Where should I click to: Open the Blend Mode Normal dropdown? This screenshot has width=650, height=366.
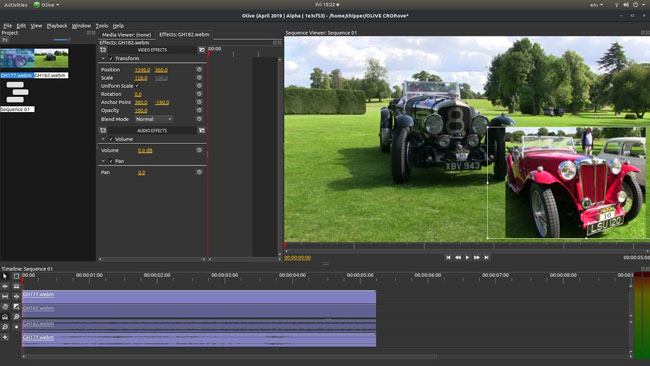click(153, 119)
